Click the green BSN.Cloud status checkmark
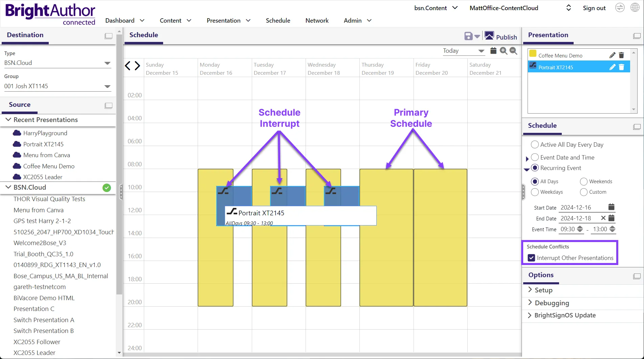This screenshot has width=644, height=359. tap(107, 188)
